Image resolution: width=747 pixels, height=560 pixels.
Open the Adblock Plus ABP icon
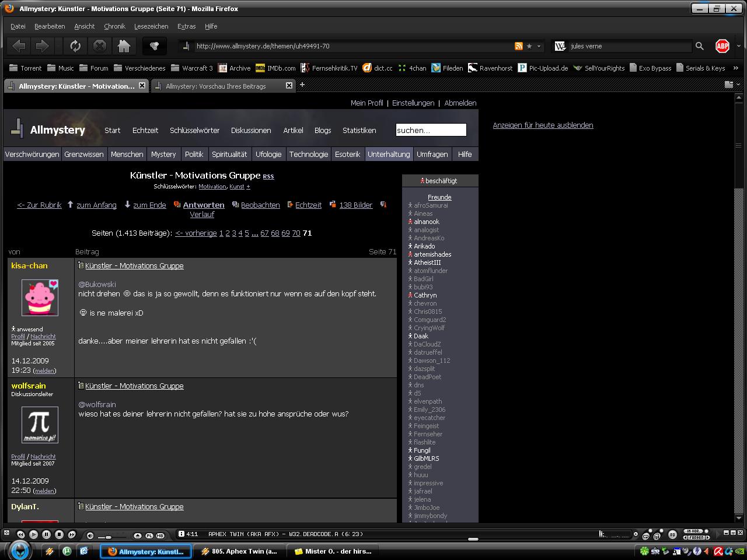tap(722, 46)
